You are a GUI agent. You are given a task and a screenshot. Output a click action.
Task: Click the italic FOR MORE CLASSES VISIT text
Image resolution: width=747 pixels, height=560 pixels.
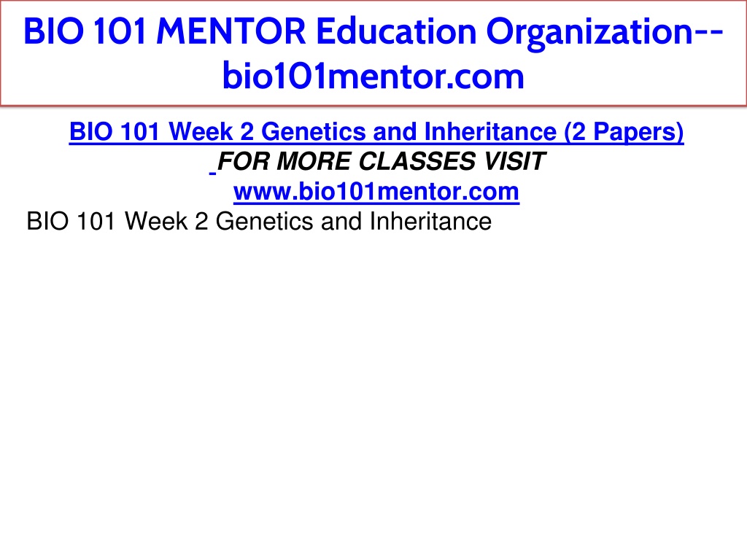tap(381, 161)
